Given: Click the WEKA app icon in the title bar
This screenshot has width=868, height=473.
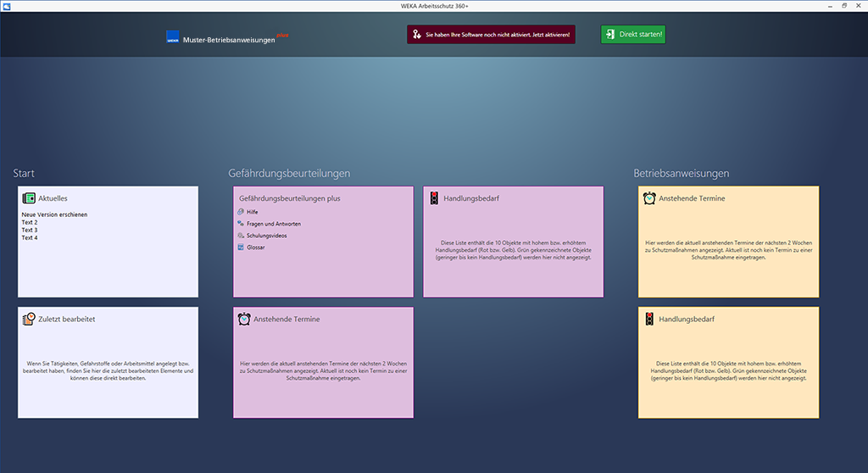Looking at the screenshot, I should point(7,6).
